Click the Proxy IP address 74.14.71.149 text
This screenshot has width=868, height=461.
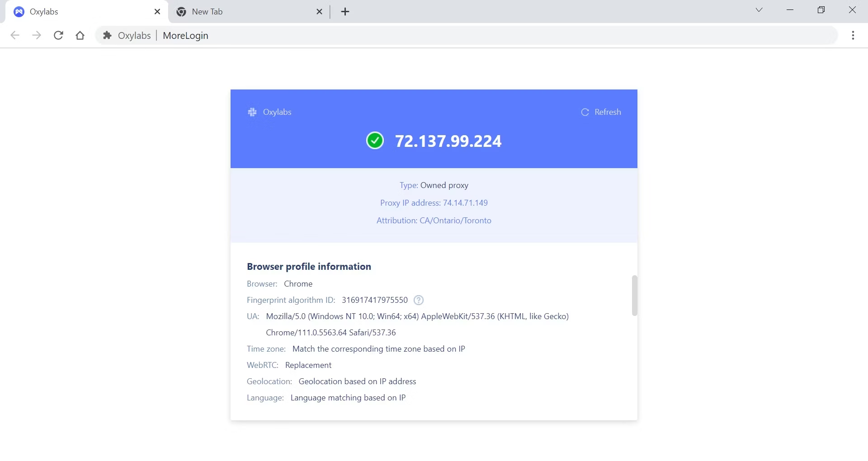[x=465, y=203]
